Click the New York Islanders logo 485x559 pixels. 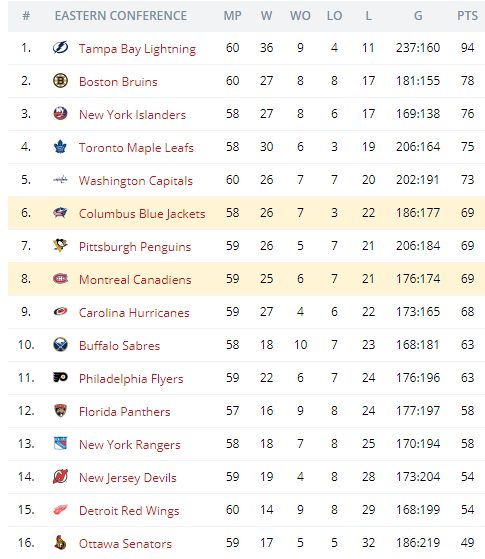[x=60, y=113]
